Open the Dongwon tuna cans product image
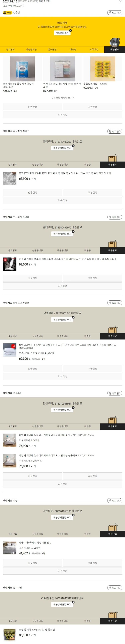The width and height of the screenshot is (125, 644). click(x=103, y=69)
